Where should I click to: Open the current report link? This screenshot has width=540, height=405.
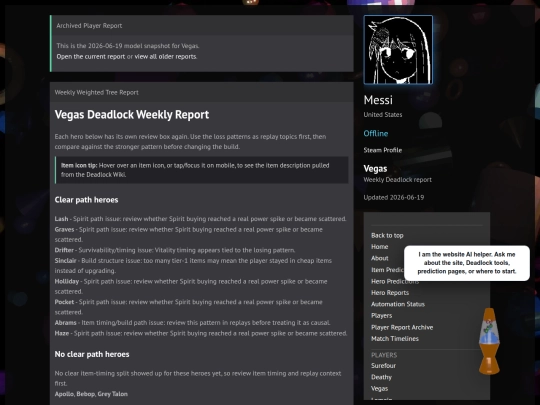click(x=91, y=56)
